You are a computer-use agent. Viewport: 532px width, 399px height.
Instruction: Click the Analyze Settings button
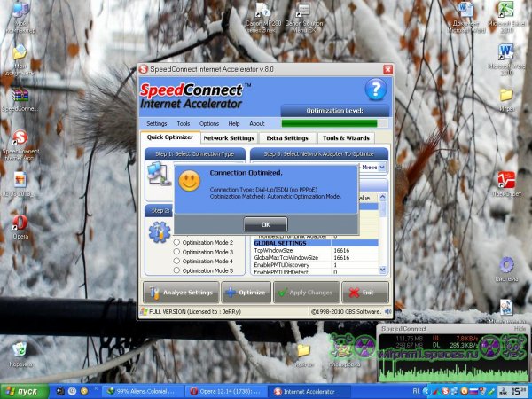tap(181, 292)
